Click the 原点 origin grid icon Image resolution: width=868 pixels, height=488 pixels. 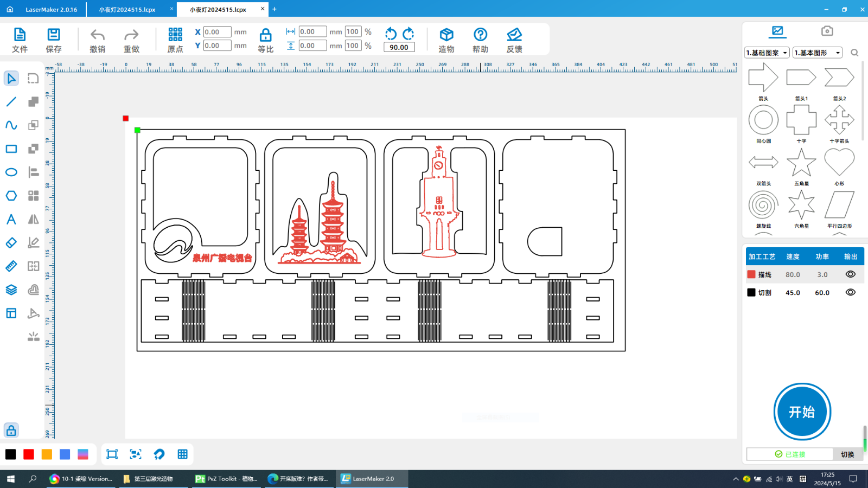point(175,36)
